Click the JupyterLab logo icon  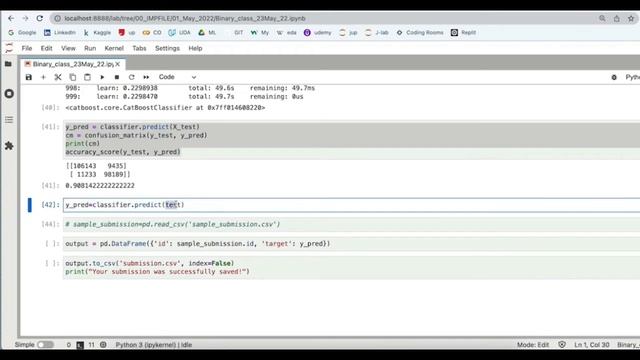coord(9,48)
